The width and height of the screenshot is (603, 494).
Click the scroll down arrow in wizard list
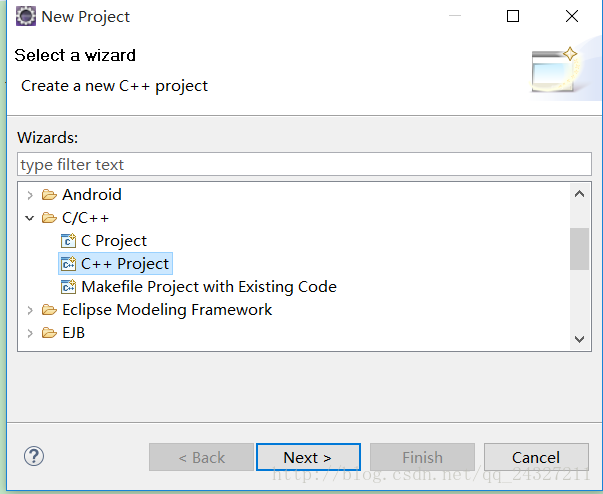[579, 339]
